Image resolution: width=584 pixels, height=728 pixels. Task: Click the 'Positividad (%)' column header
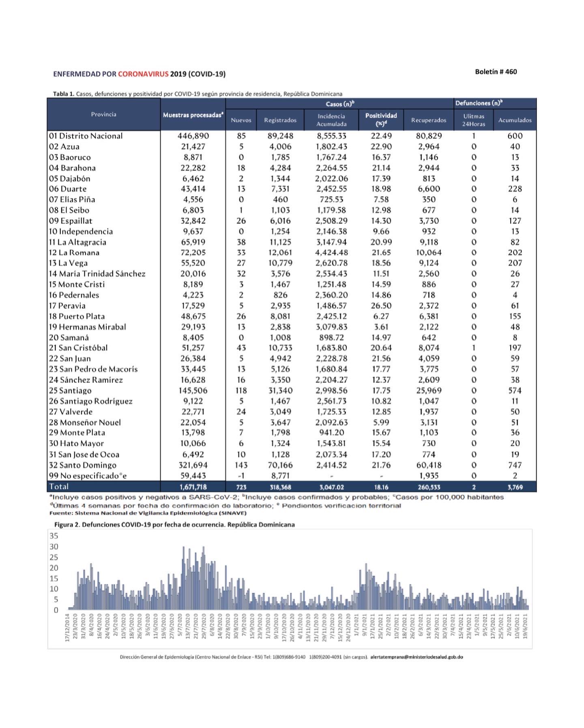pyautogui.click(x=381, y=120)
